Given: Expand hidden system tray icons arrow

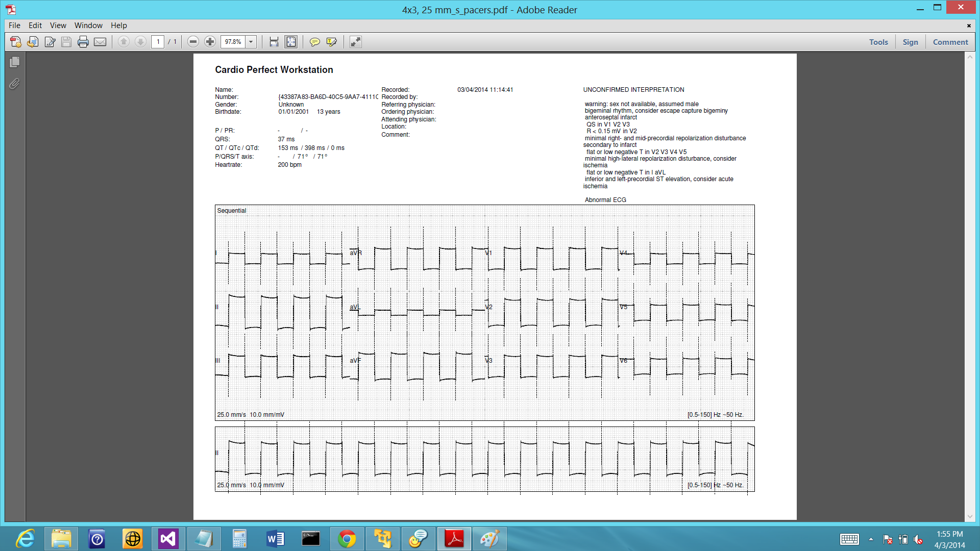Looking at the screenshot, I should click(x=871, y=539).
